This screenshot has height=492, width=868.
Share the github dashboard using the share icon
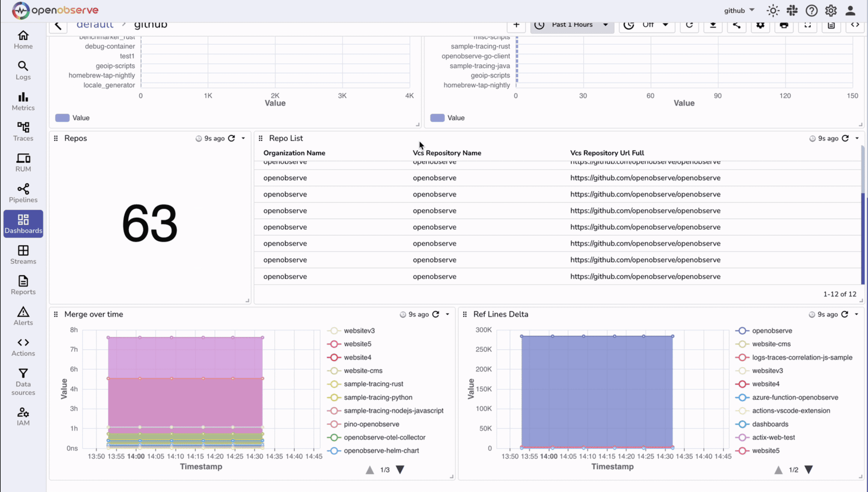tap(737, 25)
